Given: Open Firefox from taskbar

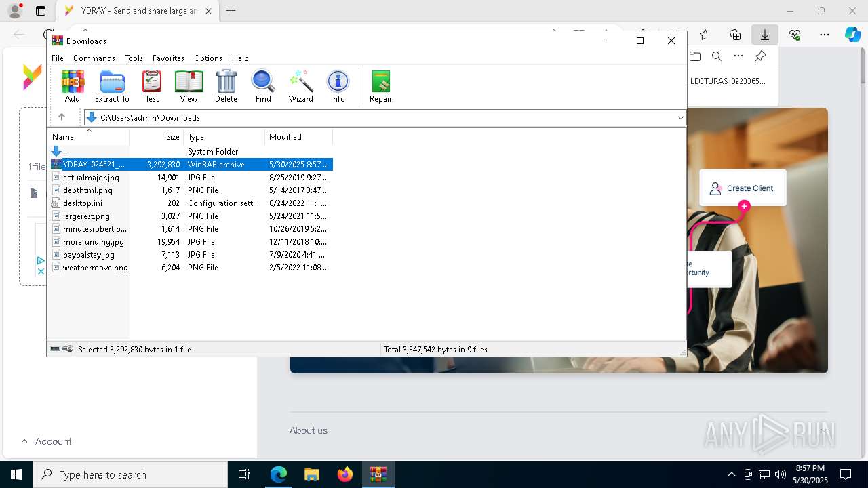Looking at the screenshot, I should [345, 474].
